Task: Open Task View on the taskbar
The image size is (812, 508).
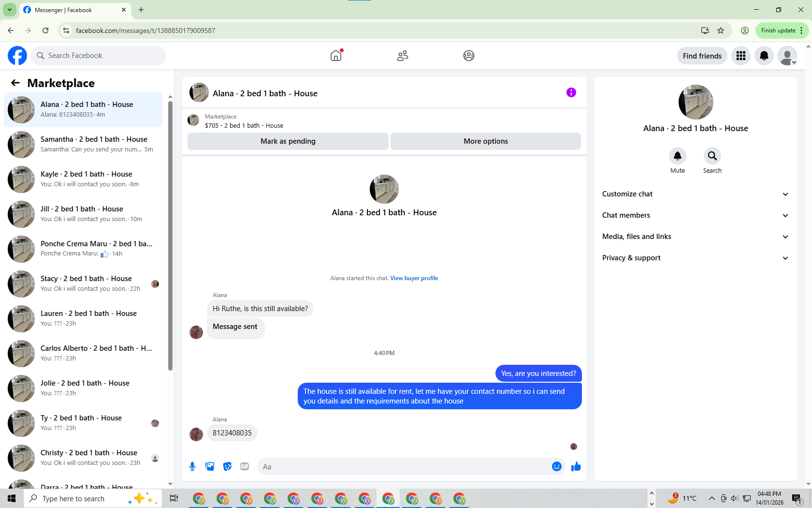Action: click(174, 498)
